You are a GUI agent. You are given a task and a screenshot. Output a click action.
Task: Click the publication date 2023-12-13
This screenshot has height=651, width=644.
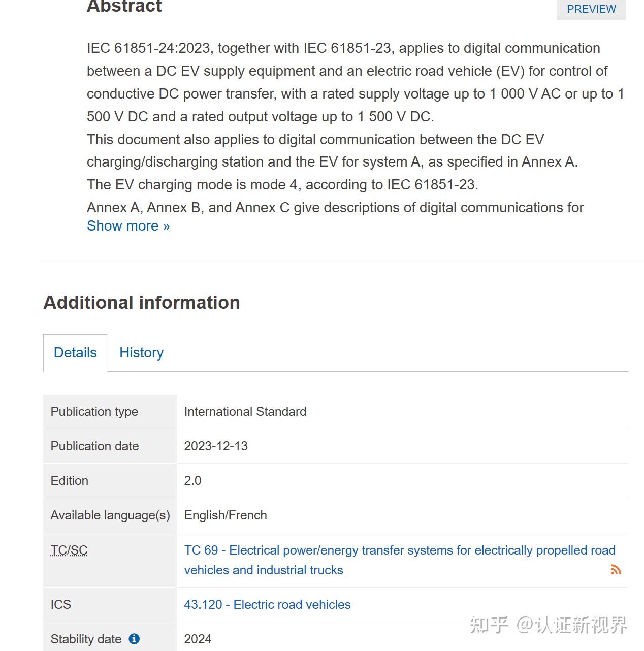[x=216, y=446]
